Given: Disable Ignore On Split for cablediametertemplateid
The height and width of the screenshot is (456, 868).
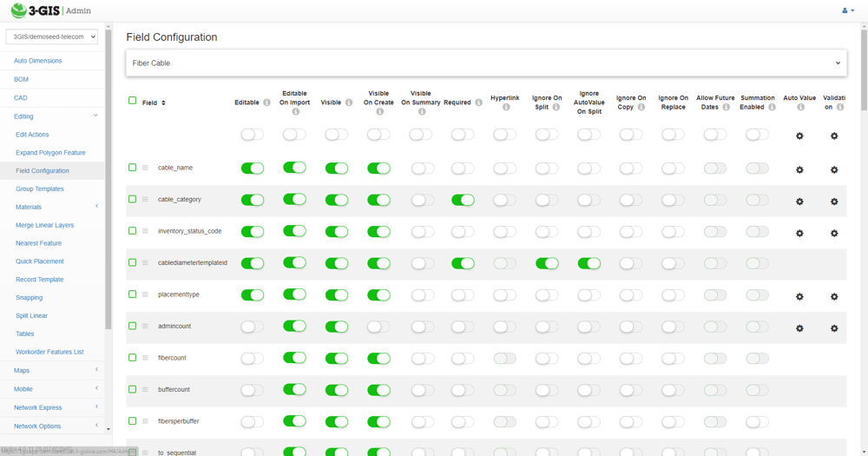Looking at the screenshot, I should [x=547, y=264].
